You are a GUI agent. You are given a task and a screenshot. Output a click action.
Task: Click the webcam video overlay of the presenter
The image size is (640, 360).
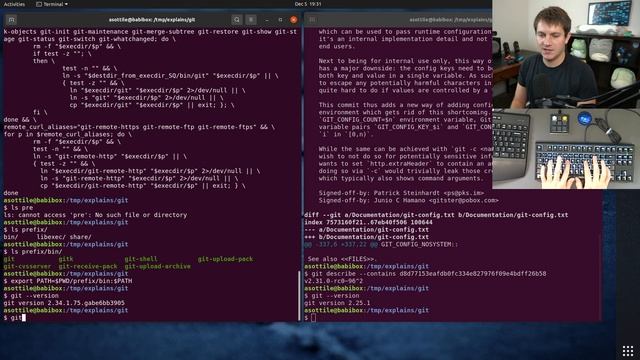pos(566,54)
